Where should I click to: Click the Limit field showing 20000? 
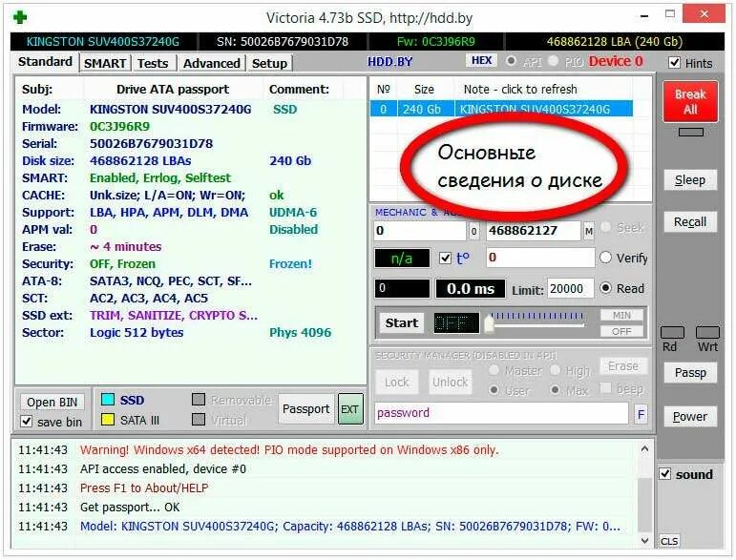pos(570,289)
